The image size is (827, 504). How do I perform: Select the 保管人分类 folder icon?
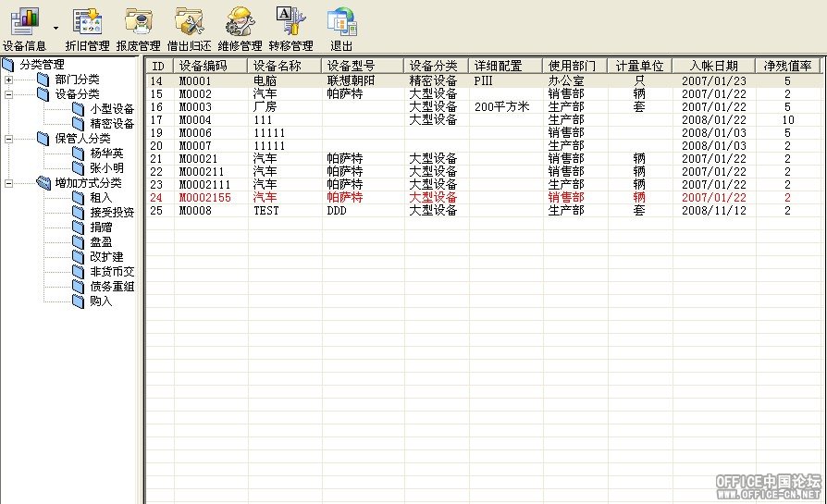click(x=43, y=139)
